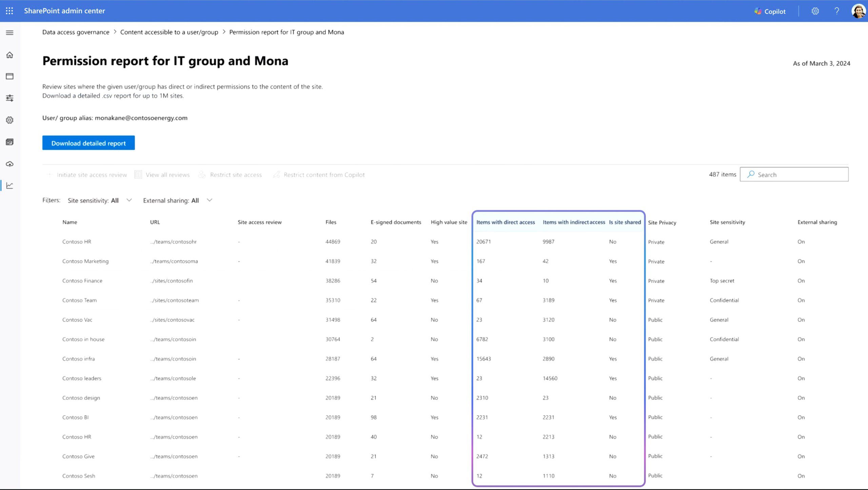868x490 pixels.
Task: Open Settings gear icon in left sidebar
Action: [x=9, y=120]
